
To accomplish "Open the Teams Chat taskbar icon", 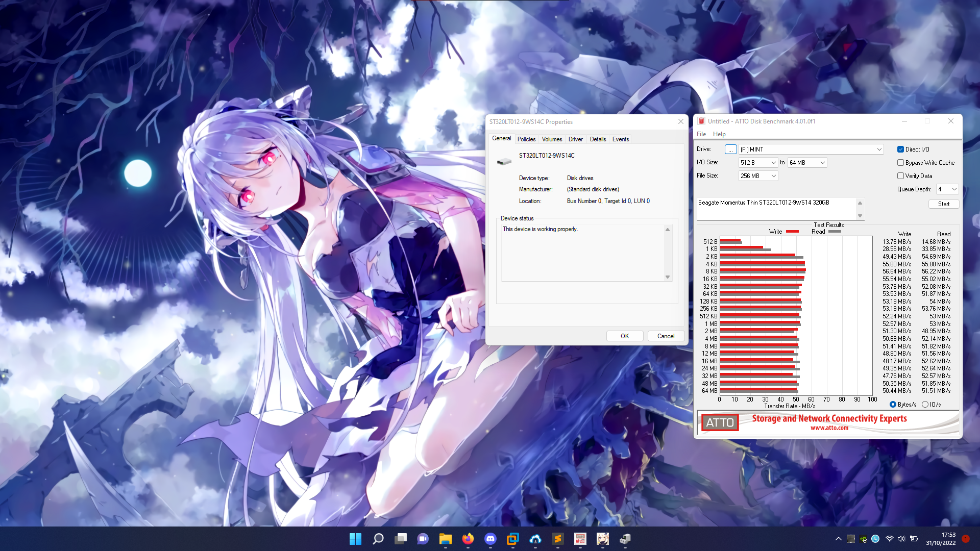I will pyautogui.click(x=423, y=539).
